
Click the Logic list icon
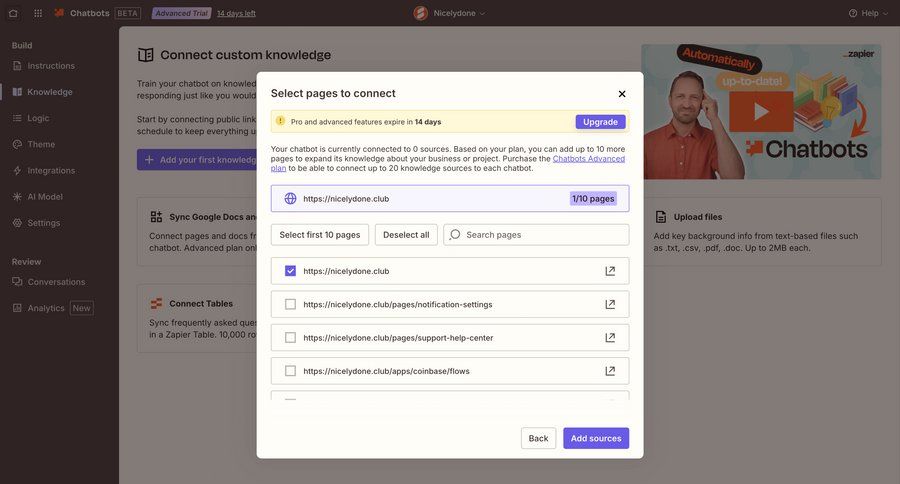click(x=17, y=118)
